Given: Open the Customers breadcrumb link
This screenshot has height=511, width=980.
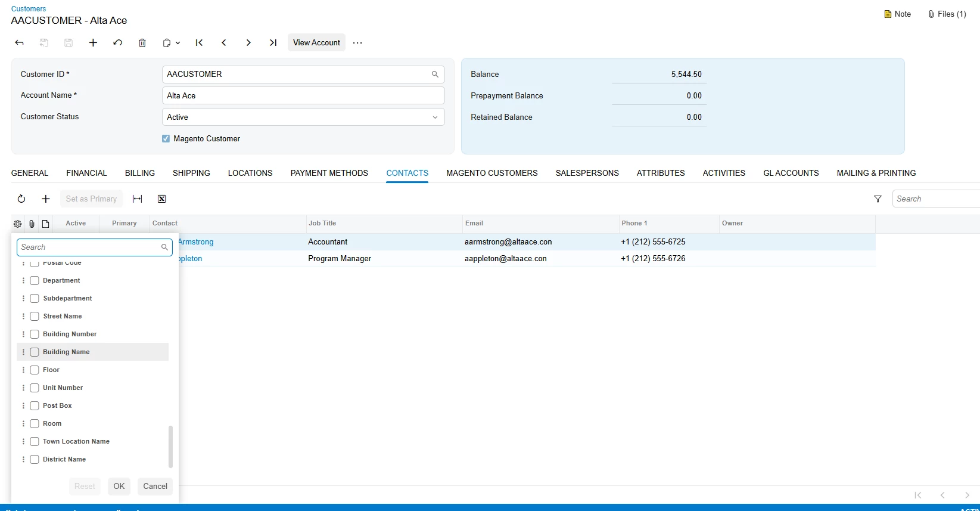Looking at the screenshot, I should click(x=29, y=9).
